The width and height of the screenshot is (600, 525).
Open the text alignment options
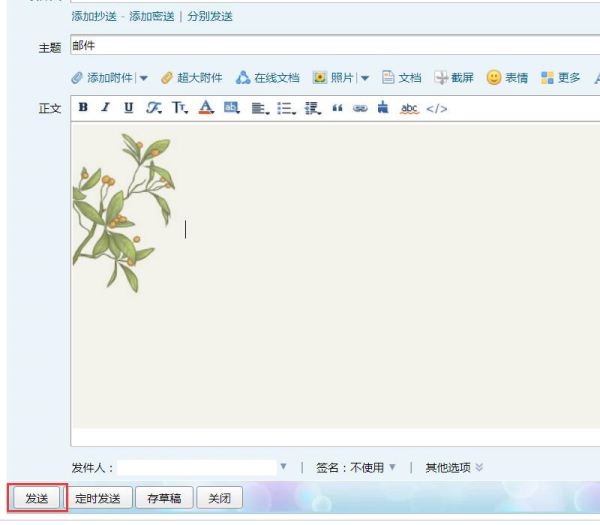[260, 109]
